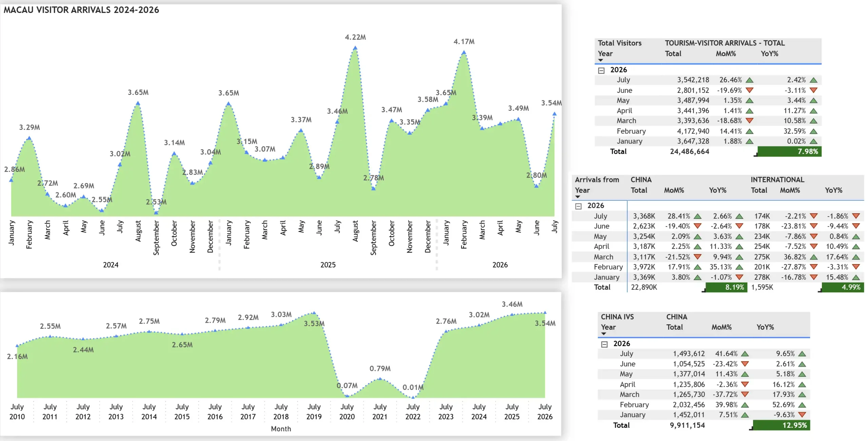Click the INTERNATIONAL column group header

click(777, 180)
